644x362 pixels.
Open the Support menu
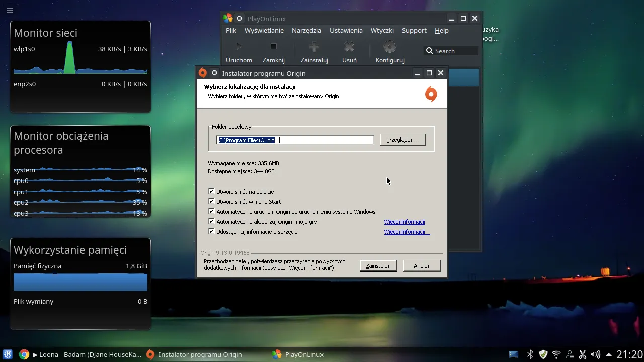(414, 30)
